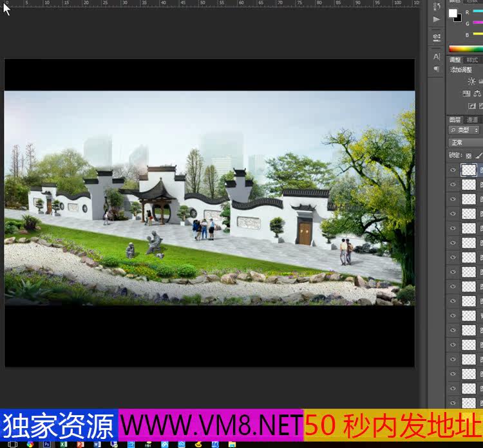
Task: Toggle the eye icon of the third layer
Action: (453, 200)
